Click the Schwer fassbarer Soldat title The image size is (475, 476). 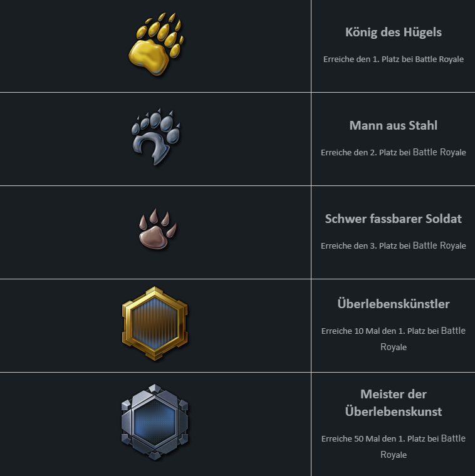coord(394,219)
